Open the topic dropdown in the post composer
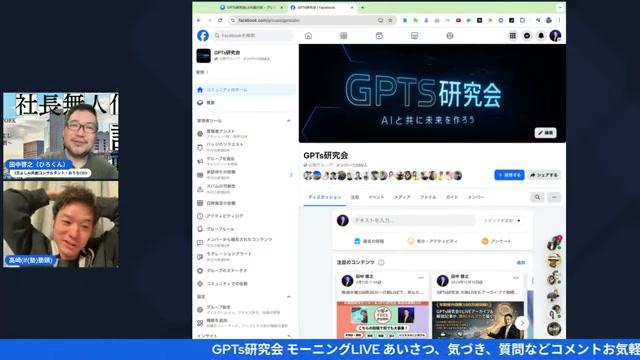 point(502,220)
